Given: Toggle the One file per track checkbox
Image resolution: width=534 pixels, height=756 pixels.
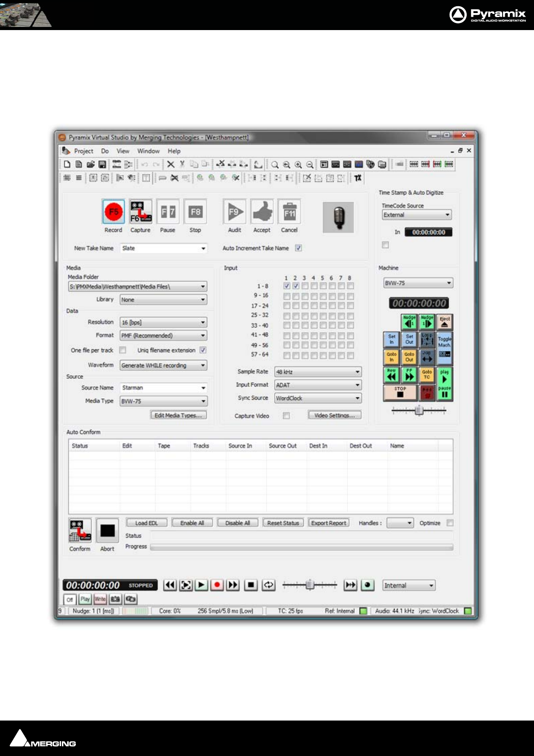Looking at the screenshot, I should pos(123,350).
